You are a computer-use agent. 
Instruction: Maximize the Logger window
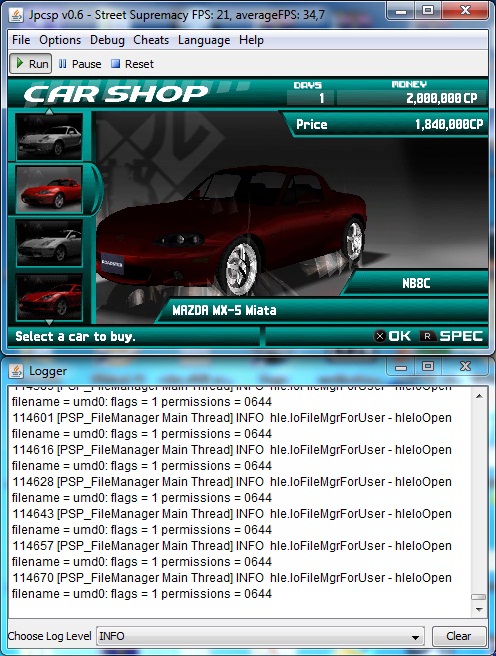pyautogui.click(x=428, y=366)
